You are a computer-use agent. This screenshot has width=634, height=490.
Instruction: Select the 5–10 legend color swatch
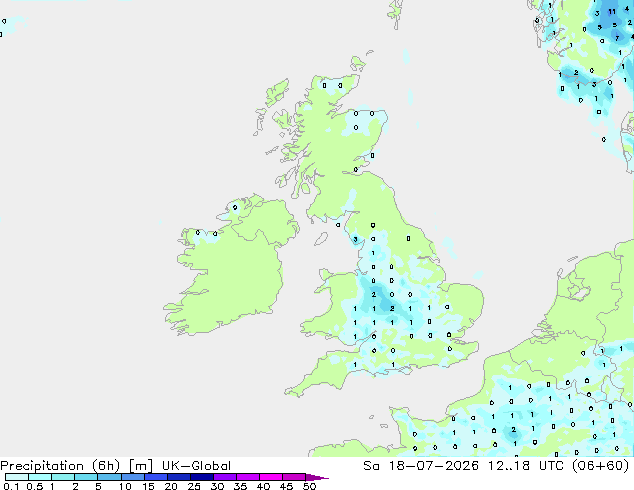pyautogui.click(x=109, y=477)
